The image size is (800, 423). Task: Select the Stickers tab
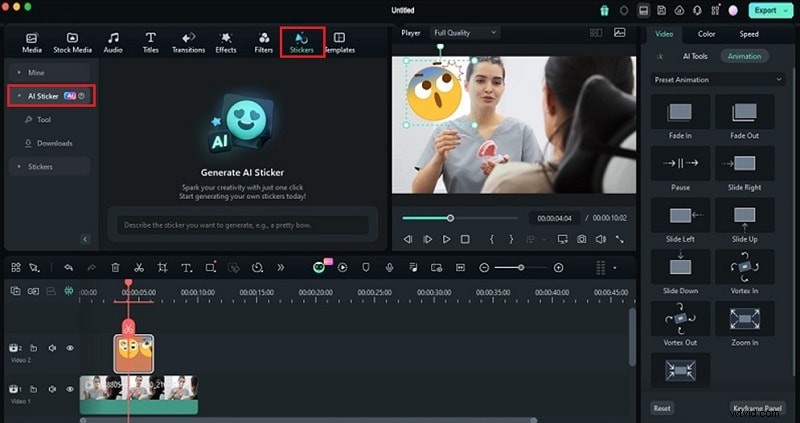pos(302,43)
